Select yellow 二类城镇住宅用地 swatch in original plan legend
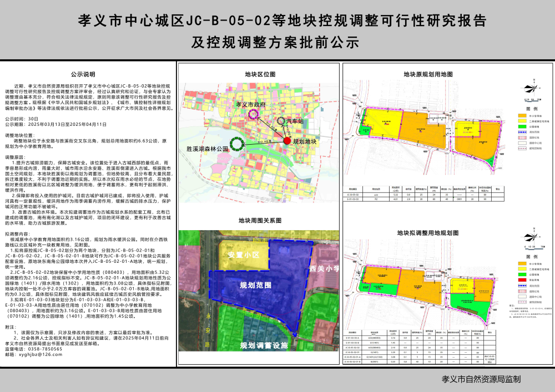Image resolution: width=555 pixels, height=392 pixels. [522, 121]
